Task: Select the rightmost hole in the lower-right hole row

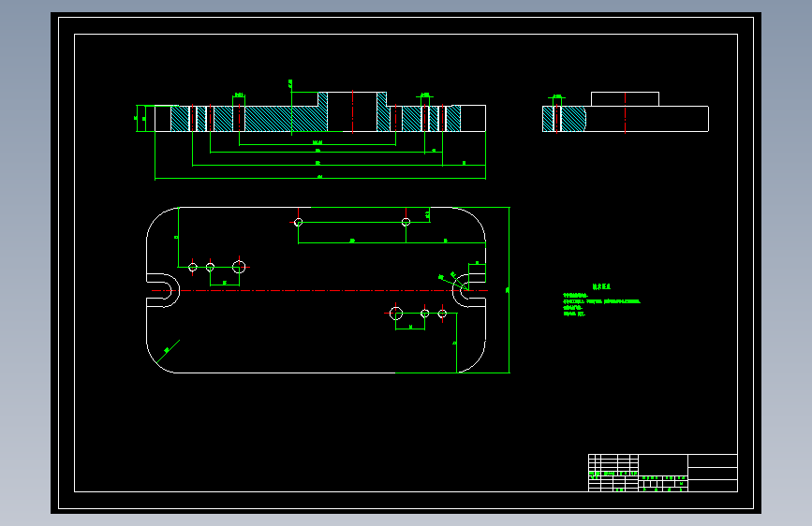Action: click(442, 314)
